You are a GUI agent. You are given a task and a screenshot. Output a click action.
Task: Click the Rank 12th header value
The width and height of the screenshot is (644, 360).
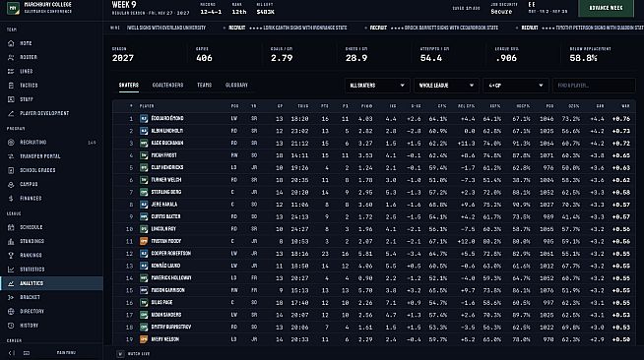239,12
